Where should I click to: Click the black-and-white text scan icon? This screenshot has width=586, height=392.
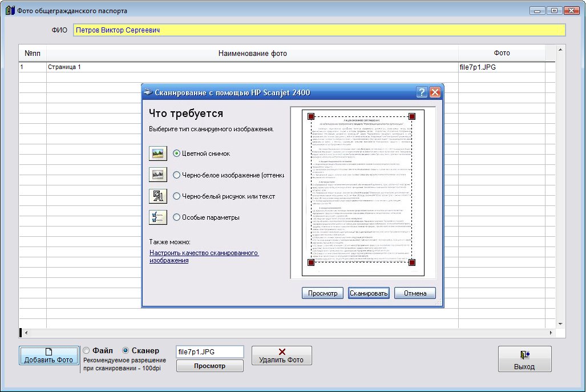click(x=157, y=196)
